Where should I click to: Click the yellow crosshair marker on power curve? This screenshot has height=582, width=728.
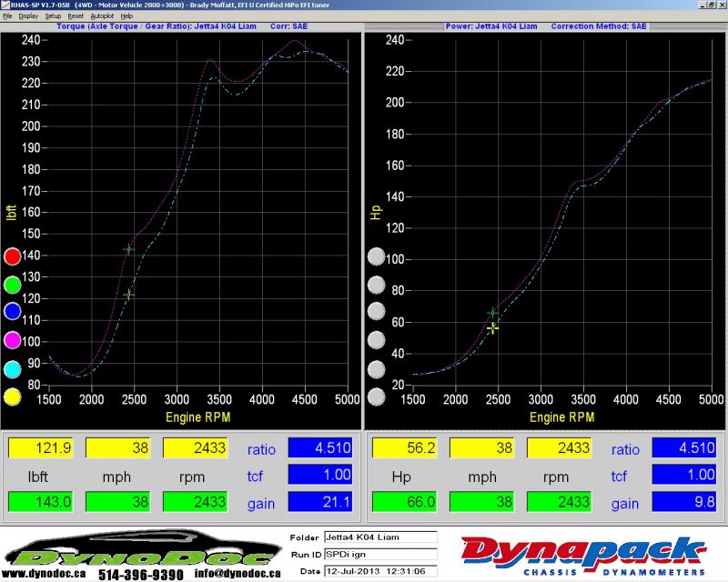(x=492, y=328)
